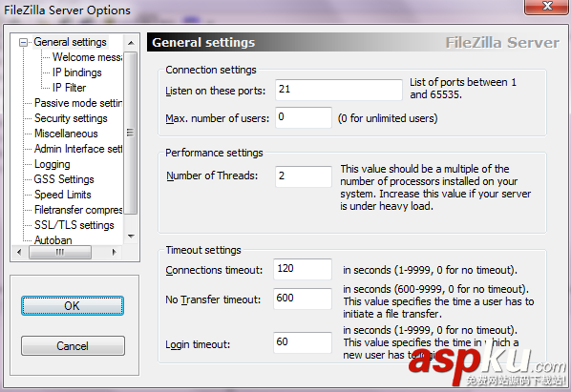Open the Welcome message settings page

[87, 57]
